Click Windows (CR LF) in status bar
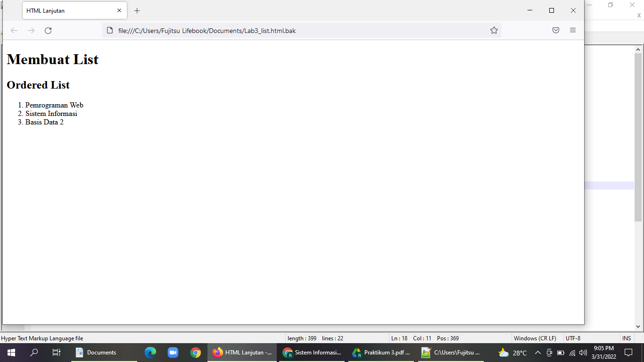Image resolution: width=644 pixels, height=362 pixels. click(x=535, y=338)
